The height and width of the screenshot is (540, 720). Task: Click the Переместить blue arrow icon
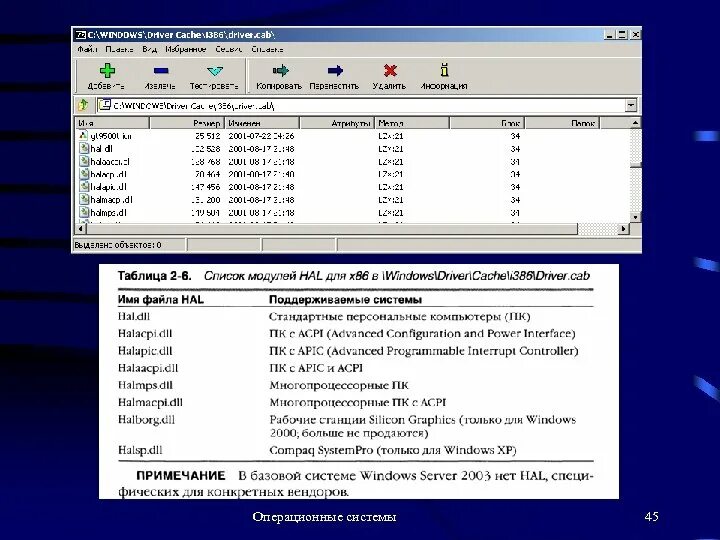point(335,70)
